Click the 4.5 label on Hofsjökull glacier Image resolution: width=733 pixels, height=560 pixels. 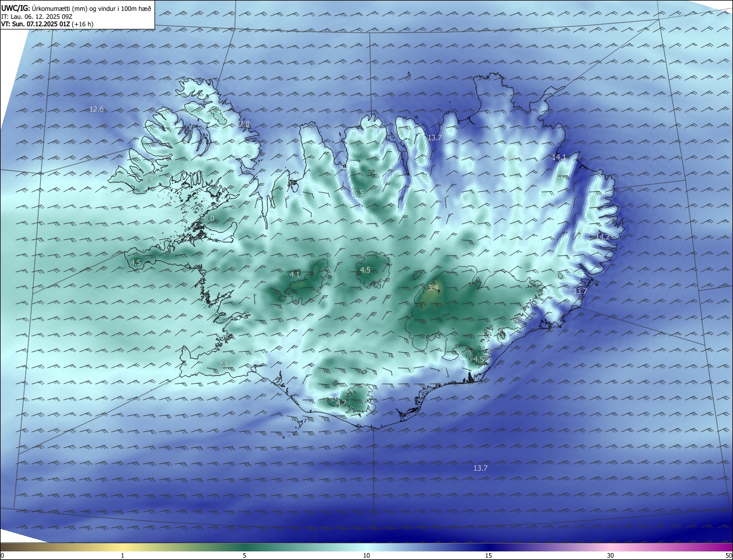(365, 270)
